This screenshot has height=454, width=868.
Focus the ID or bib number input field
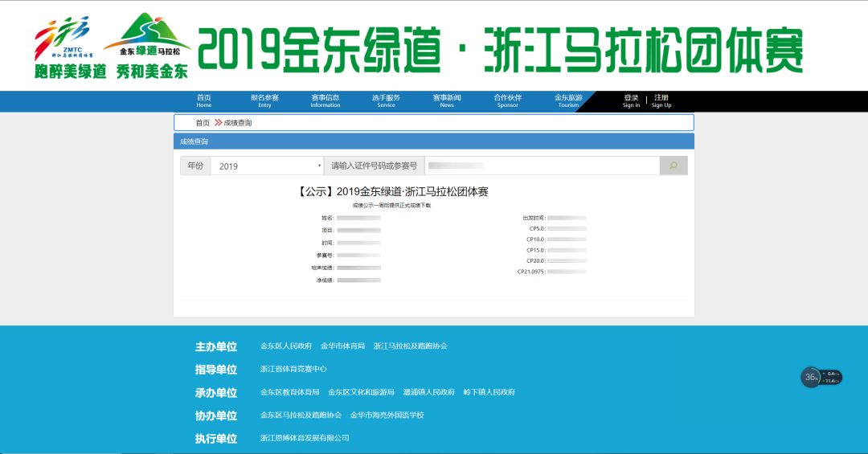click(x=542, y=166)
